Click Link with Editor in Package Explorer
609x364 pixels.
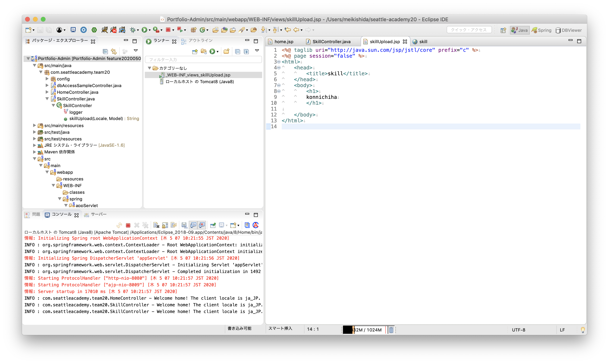[114, 51]
